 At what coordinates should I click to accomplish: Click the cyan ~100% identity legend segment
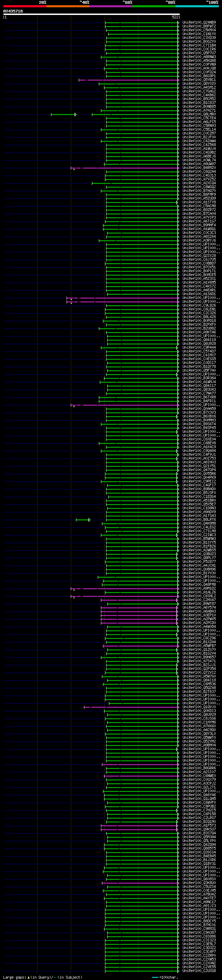[197, 6]
